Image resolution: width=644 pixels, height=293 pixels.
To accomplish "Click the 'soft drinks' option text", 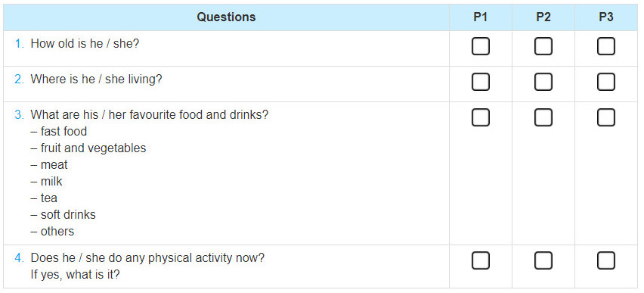I will [68, 215].
